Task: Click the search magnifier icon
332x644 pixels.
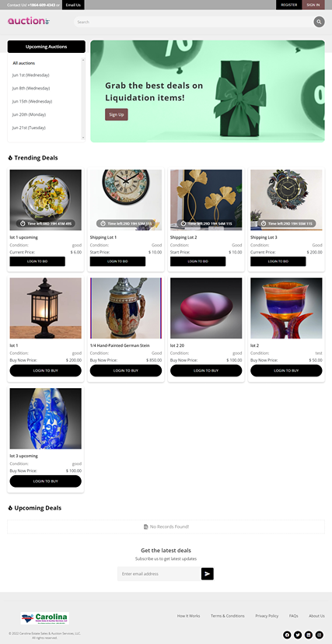Action: point(319,22)
